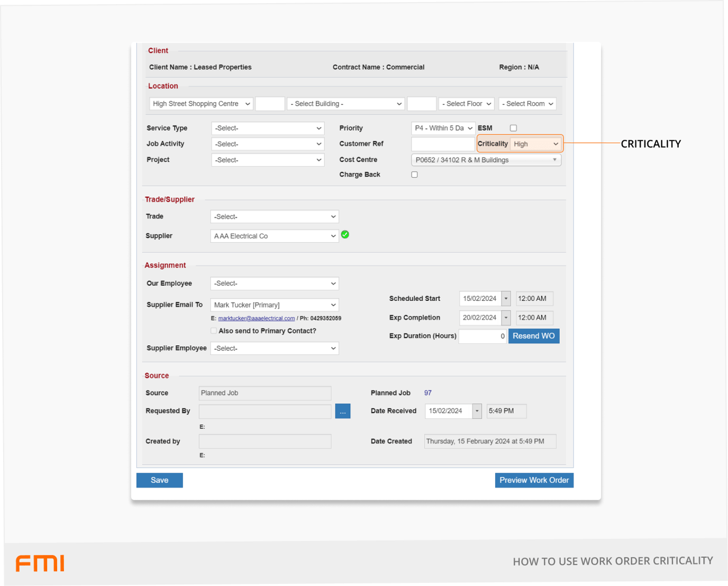Open the Date Received calendar picker
The image size is (728, 586).
[477, 411]
